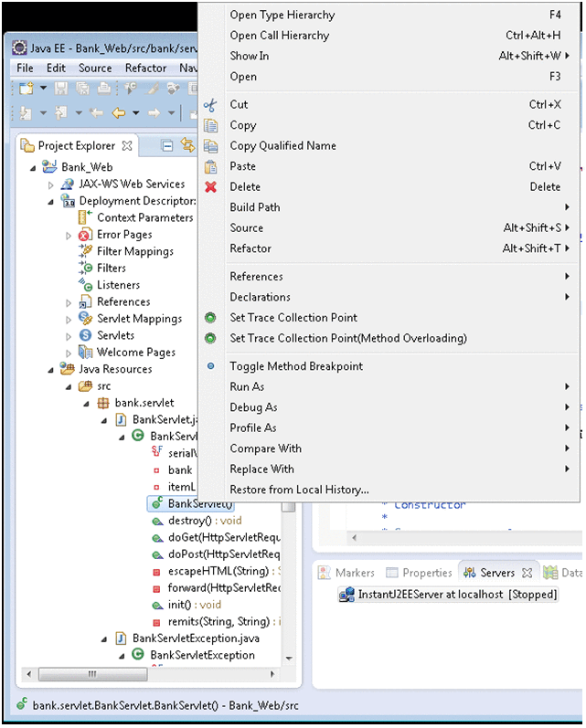Image resolution: width=586 pixels, height=728 pixels.
Task: Click the red Delete X icon
Action: click(210, 186)
